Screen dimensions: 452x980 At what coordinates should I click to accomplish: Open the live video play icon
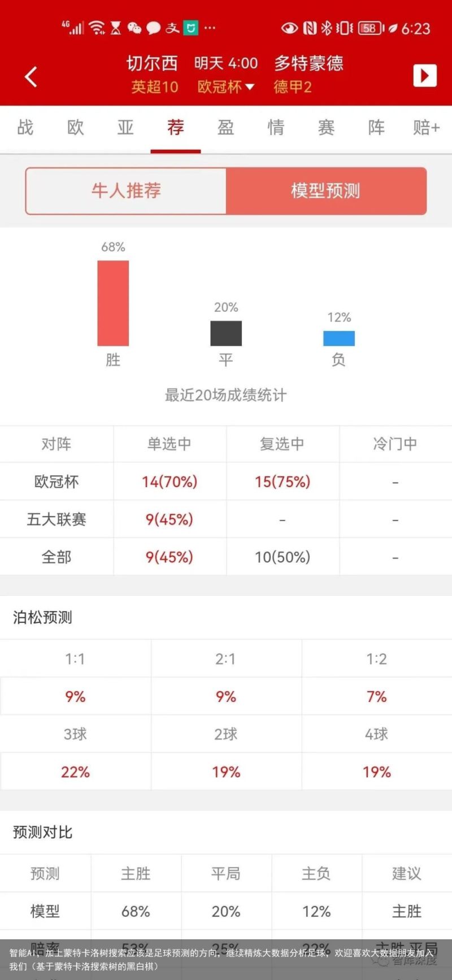coord(425,75)
